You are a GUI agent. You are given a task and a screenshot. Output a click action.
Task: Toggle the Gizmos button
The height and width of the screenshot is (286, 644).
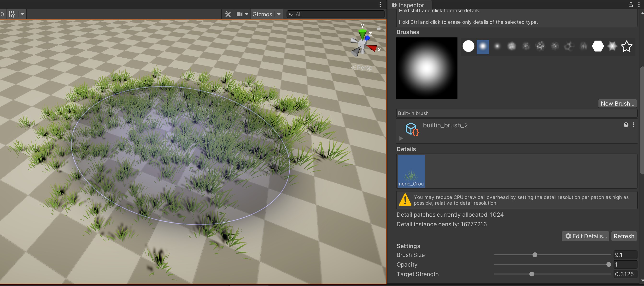[x=262, y=14]
